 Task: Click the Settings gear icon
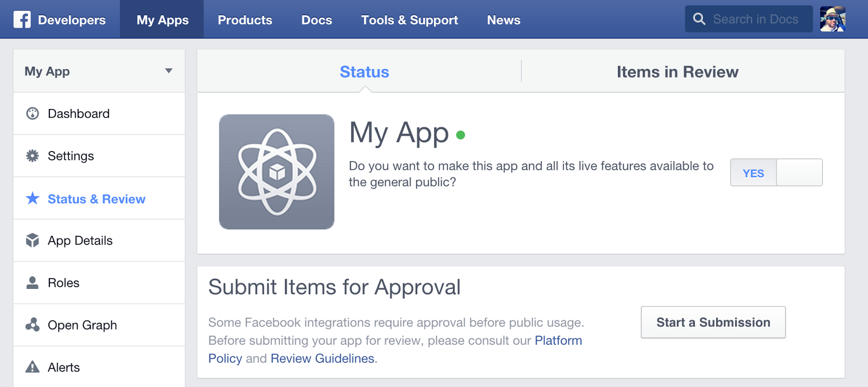[33, 156]
